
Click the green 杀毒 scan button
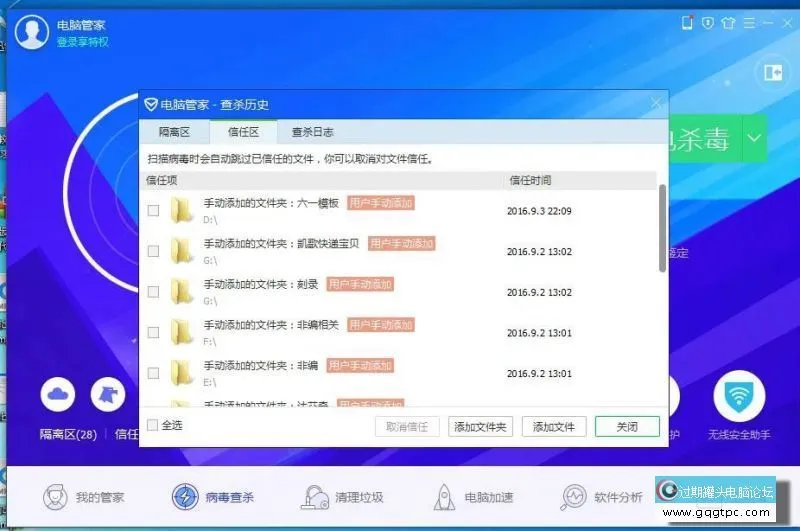coord(705,138)
